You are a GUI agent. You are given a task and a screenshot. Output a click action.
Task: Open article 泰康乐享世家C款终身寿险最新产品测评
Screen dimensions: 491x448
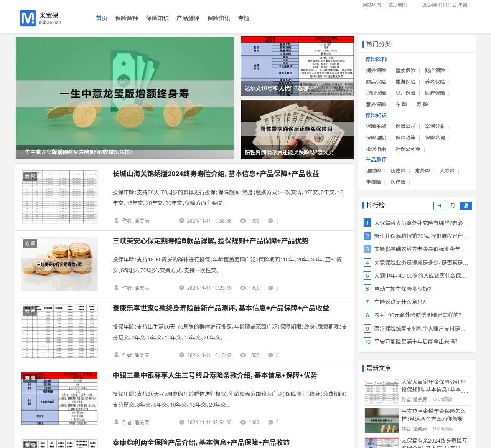221,308
